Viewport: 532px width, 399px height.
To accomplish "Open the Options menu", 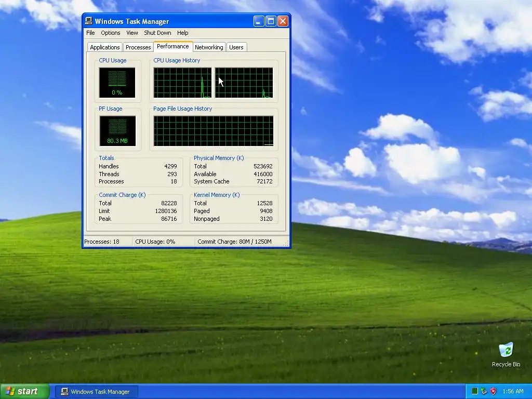I will pyautogui.click(x=110, y=33).
